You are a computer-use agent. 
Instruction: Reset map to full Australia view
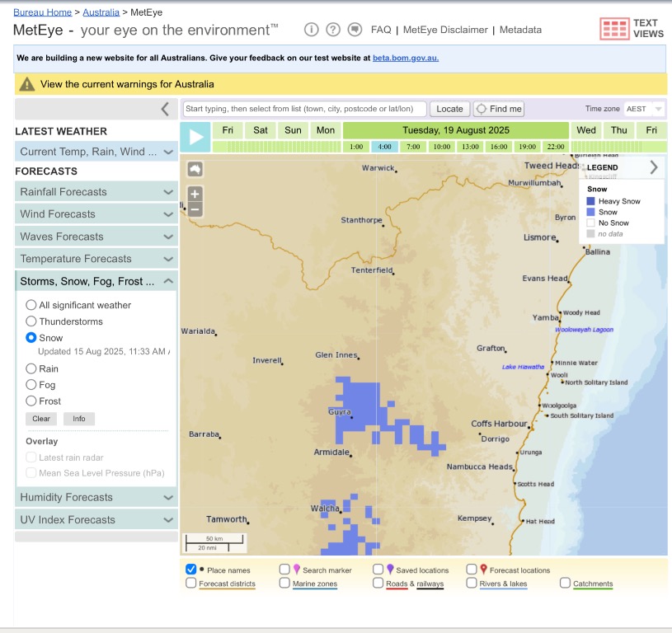195,169
